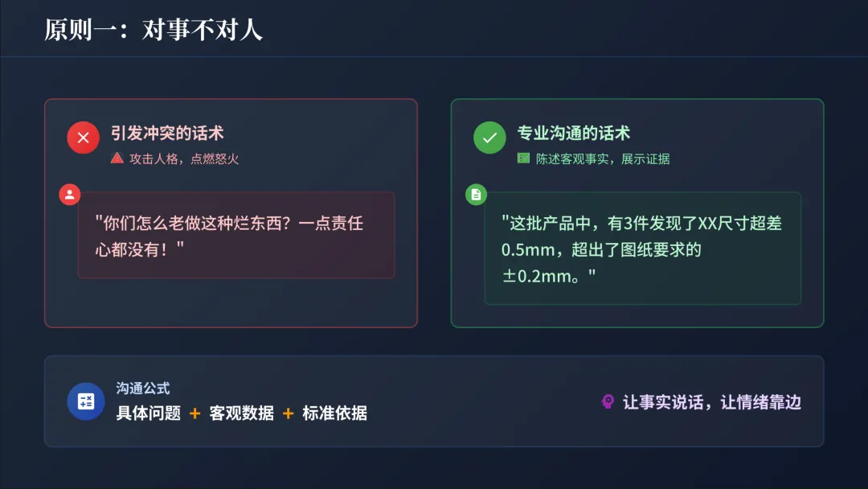The height and width of the screenshot is (489, 868).
Task: Click the heading 专业沟通的话术
Action: (x=574, y=134)
